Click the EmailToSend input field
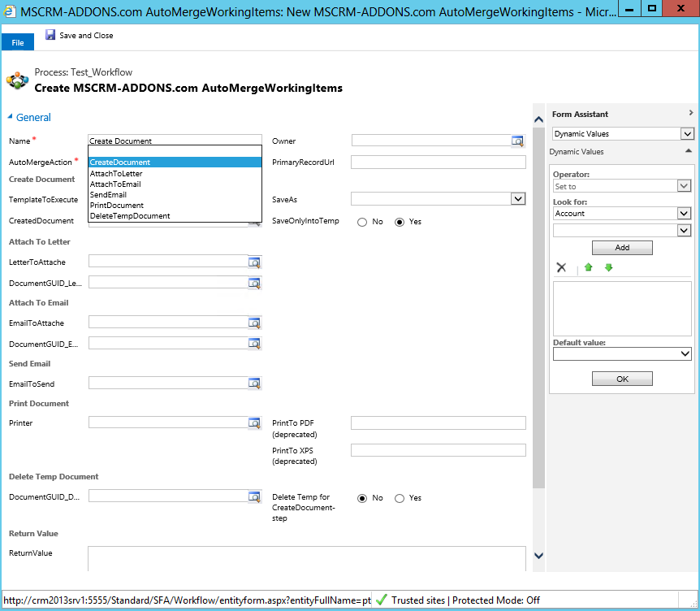Viewport: 700px width, 611px height. tap(168, 383)
